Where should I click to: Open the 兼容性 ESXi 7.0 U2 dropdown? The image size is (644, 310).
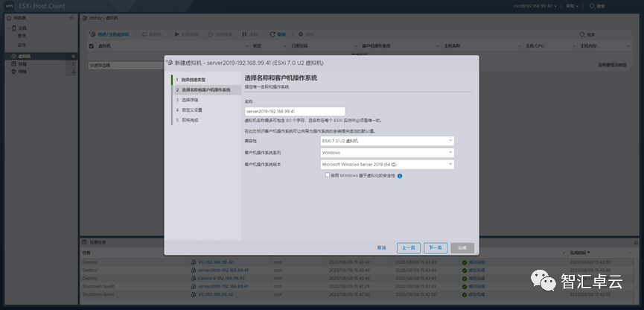coord(387,141)
